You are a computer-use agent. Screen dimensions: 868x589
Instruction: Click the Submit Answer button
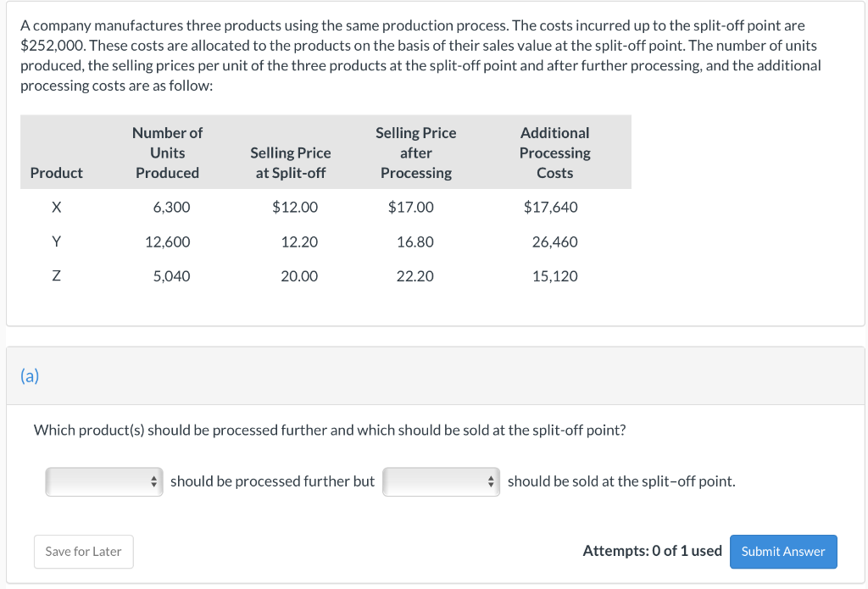[x=782, y=551]
